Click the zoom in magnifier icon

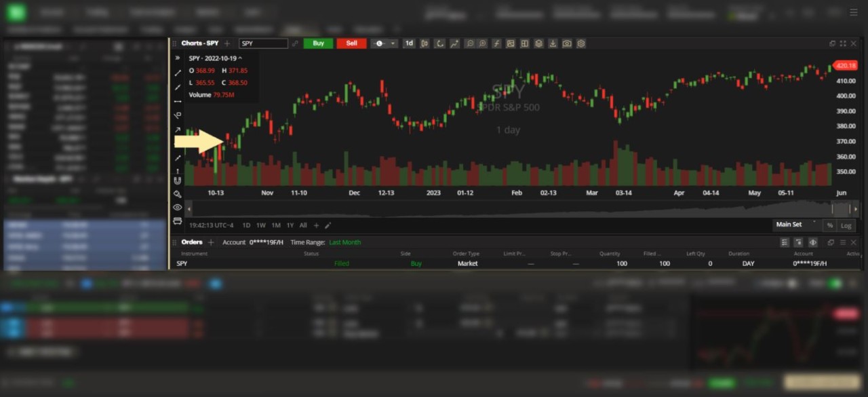point(482,43)
